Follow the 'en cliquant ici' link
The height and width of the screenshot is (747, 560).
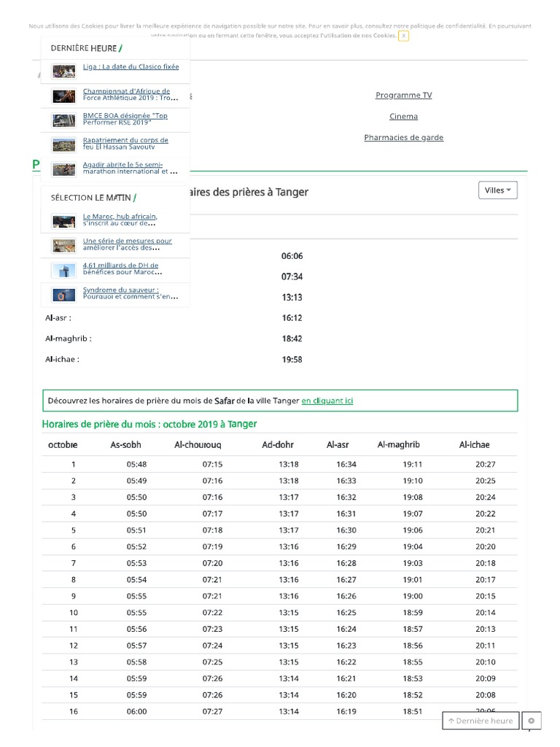(x=327, y=401)
